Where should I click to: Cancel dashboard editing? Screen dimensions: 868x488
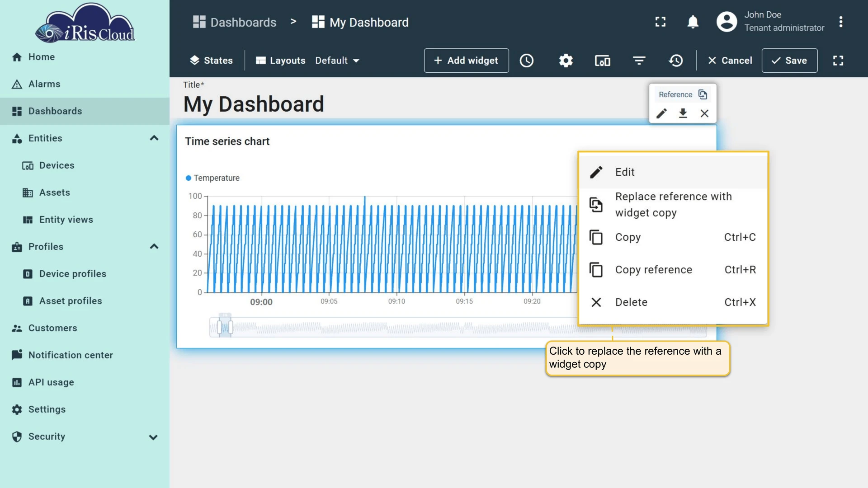730,61
